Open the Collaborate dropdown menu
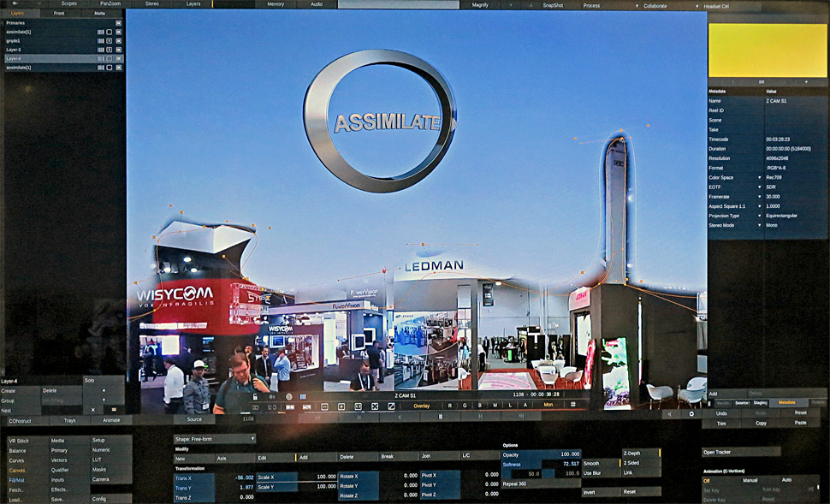 coord(671,6)
